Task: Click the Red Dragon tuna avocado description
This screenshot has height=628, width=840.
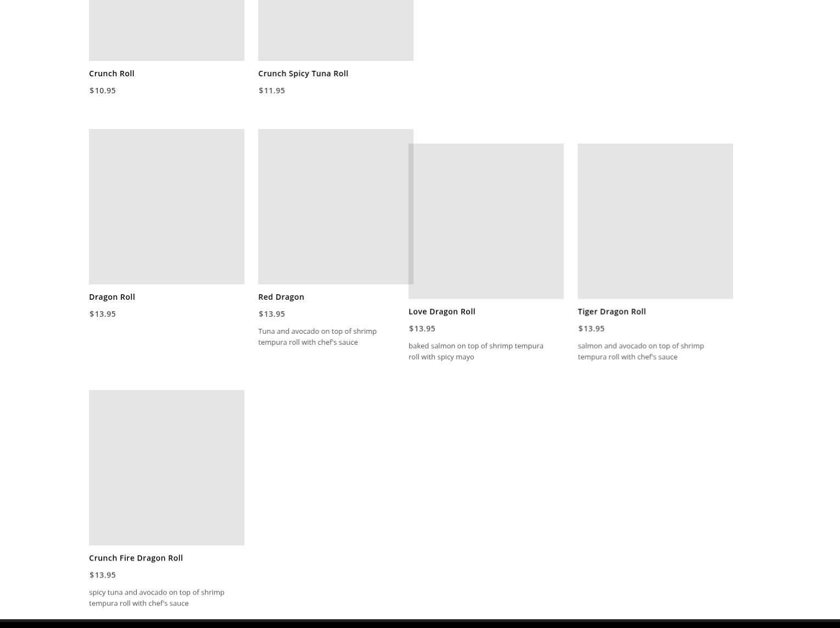Action: pos(317,337)
